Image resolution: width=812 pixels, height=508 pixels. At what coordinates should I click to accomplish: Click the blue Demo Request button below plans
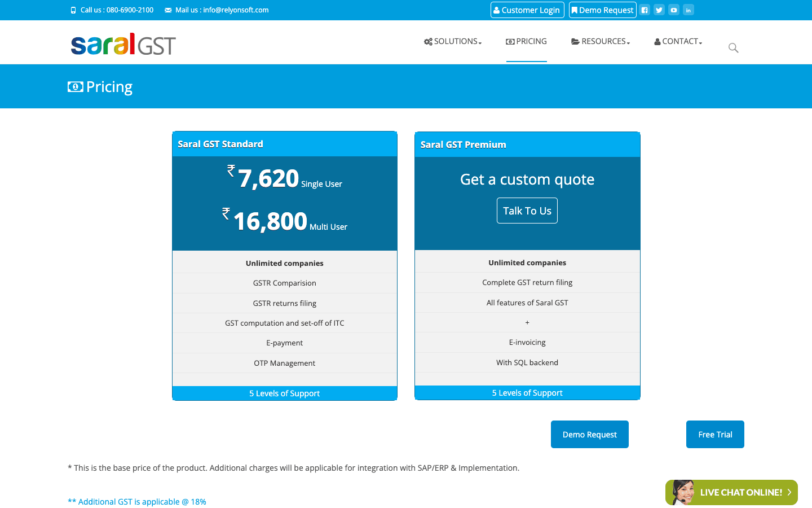pyautogui.click(x=590, y=435)
